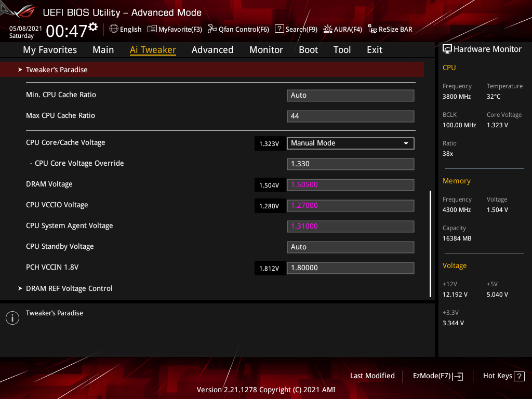532x399 pixels.
Task: Click dropdown arrow of Manual Mode box
Action: pyautogui.click(x=406, y=143)
